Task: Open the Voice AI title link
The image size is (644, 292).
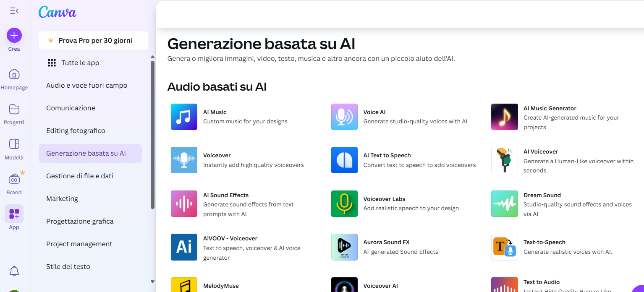Action: pos(374,112)
